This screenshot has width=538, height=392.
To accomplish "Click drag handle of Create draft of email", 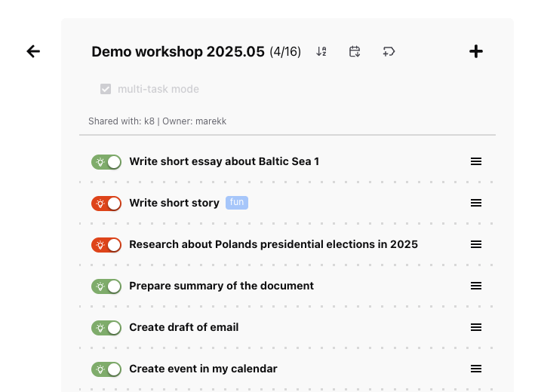I will (x=476, y=327).
